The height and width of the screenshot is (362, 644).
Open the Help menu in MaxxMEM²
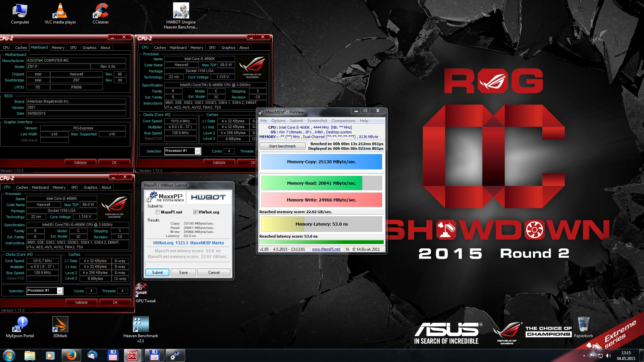(364, 121)
